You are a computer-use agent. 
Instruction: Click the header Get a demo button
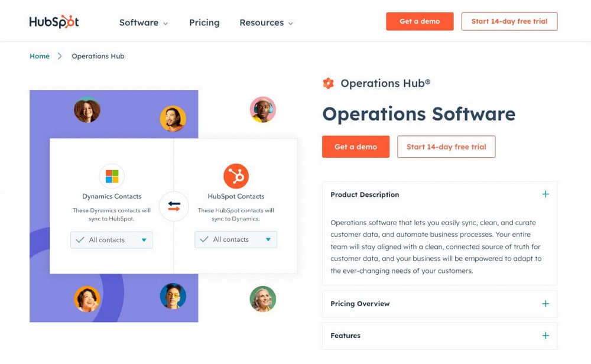point(420,21)
